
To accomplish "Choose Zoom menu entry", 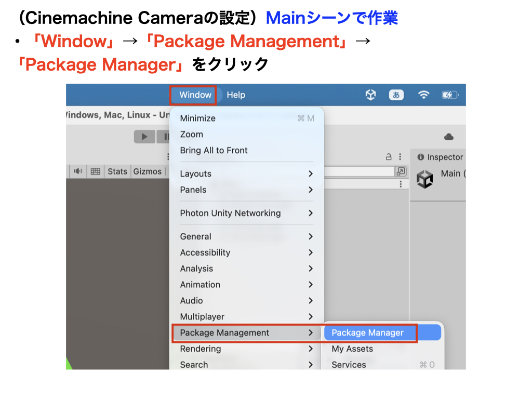I will tap(247, 135).
